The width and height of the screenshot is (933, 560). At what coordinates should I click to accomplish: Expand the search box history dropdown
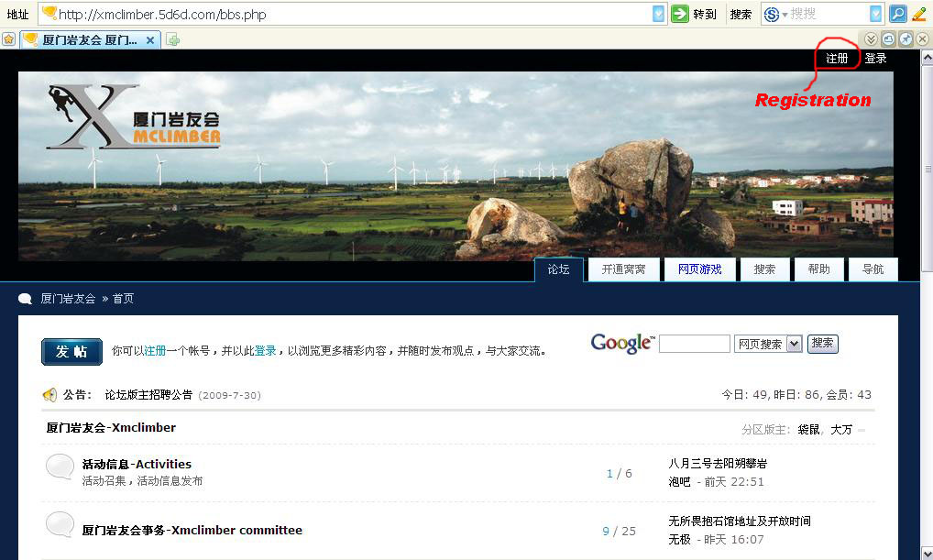coord(875,14)
